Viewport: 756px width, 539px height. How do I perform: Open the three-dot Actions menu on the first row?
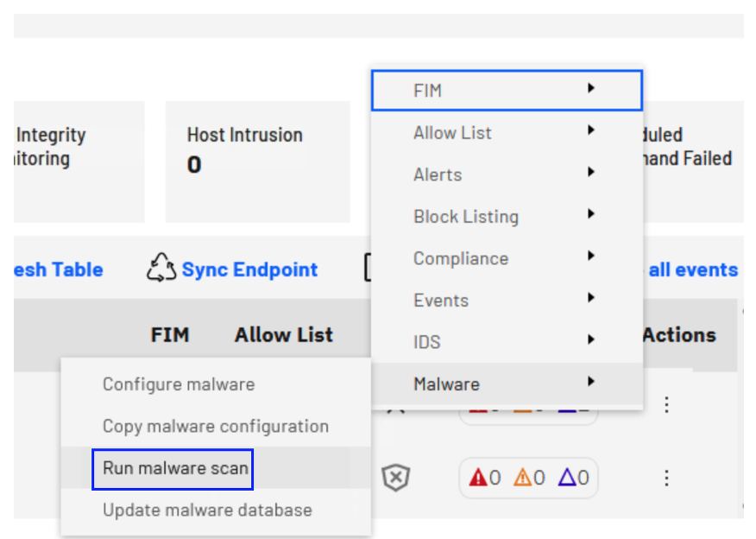[x=666, y=403]
